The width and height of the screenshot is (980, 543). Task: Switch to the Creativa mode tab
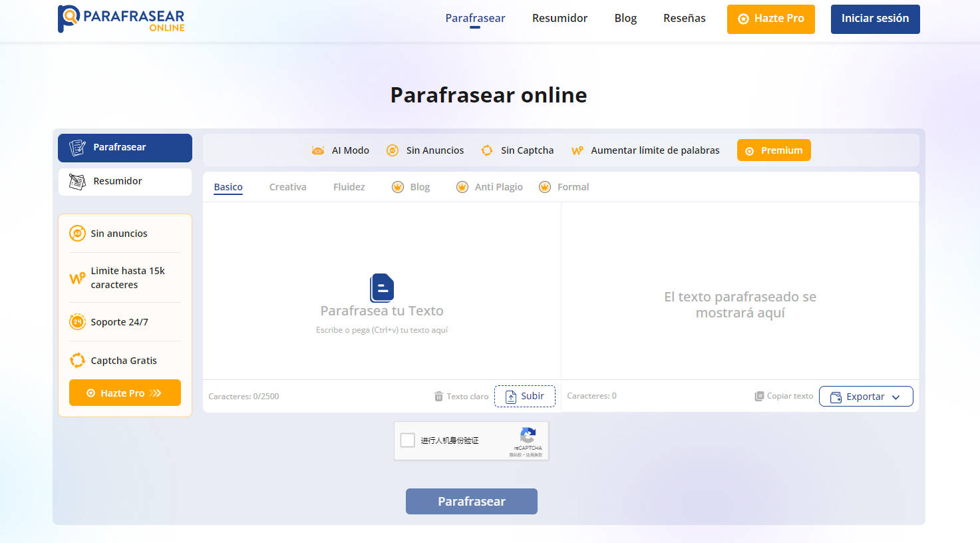(287, 187)
